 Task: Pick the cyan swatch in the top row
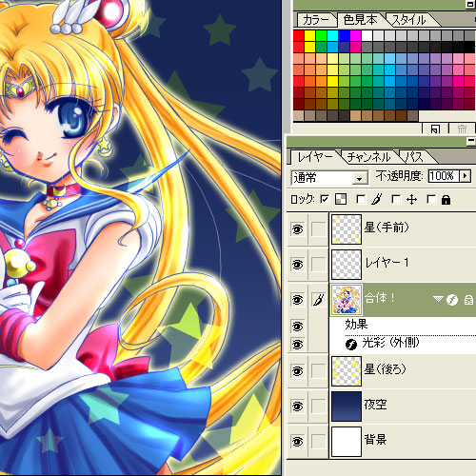332,36
